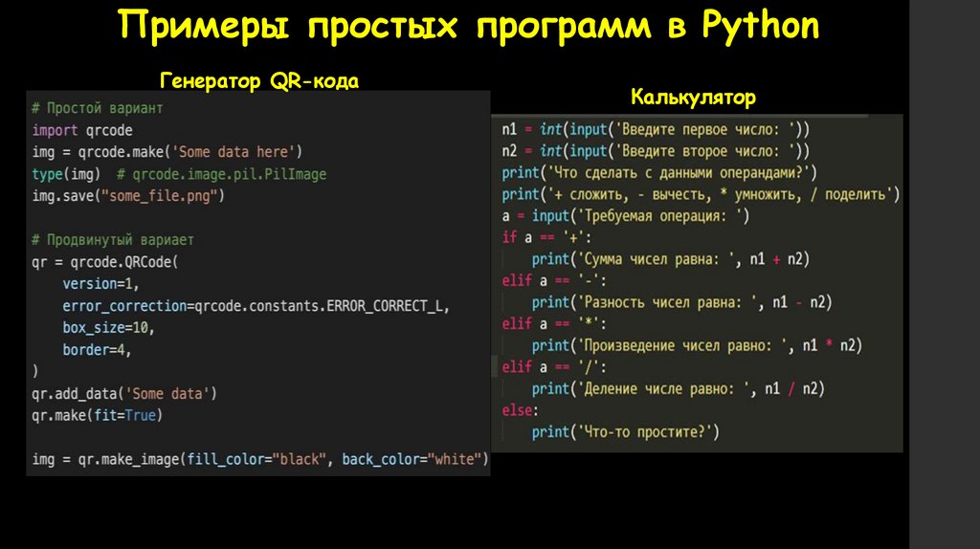The height and width of the screenshot is (549, 980).
Task: Click the line "elif a == '*':"
Action: coord(554,324)
